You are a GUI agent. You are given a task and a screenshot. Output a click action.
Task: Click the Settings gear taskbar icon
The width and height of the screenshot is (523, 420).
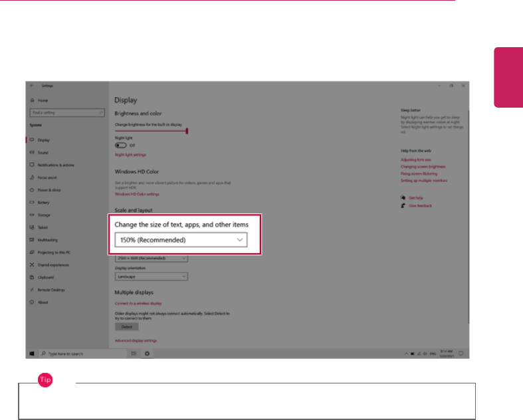click(x=147, y=354)
